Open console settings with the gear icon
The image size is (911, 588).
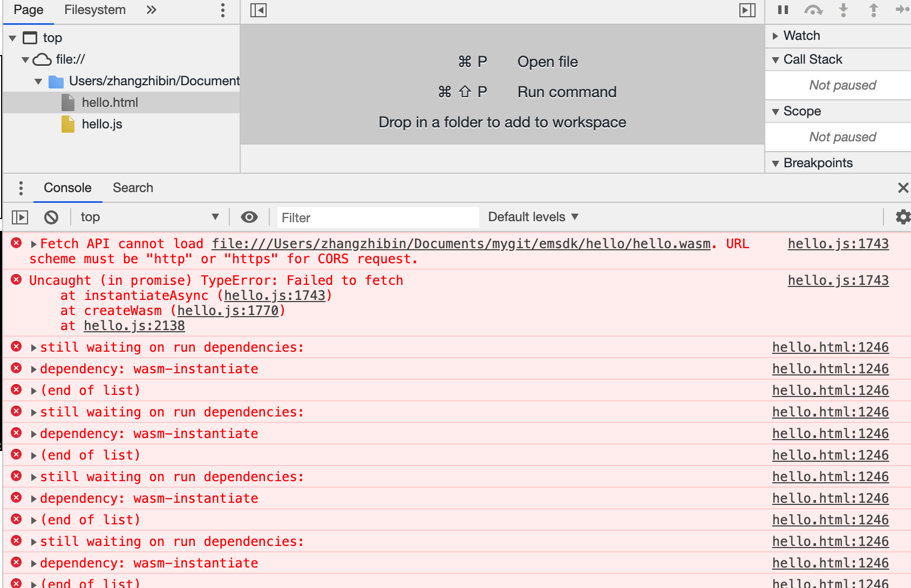click(x=902, y=217)
